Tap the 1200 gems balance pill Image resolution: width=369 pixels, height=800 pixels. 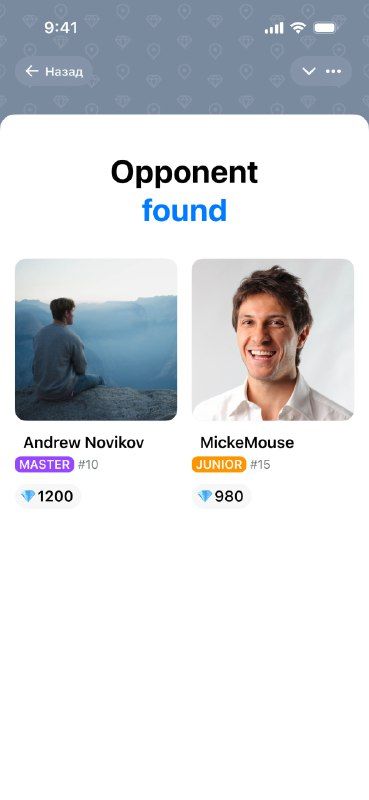tap(47, 496)
